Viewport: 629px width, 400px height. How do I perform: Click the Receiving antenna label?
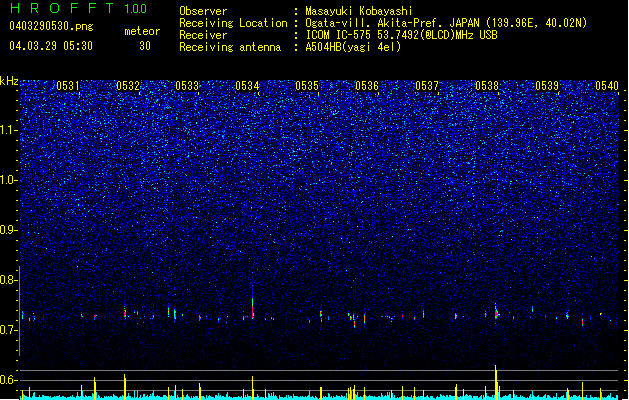click(x=230, y=47)
